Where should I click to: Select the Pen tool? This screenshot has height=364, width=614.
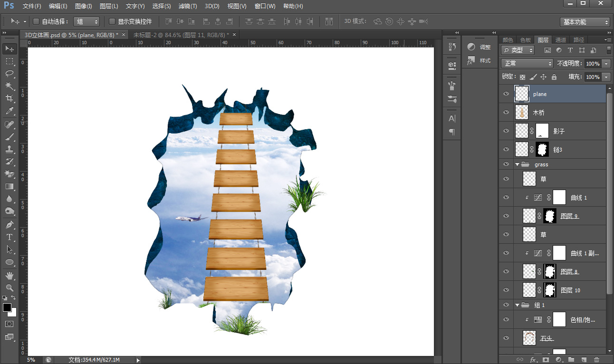10,225
